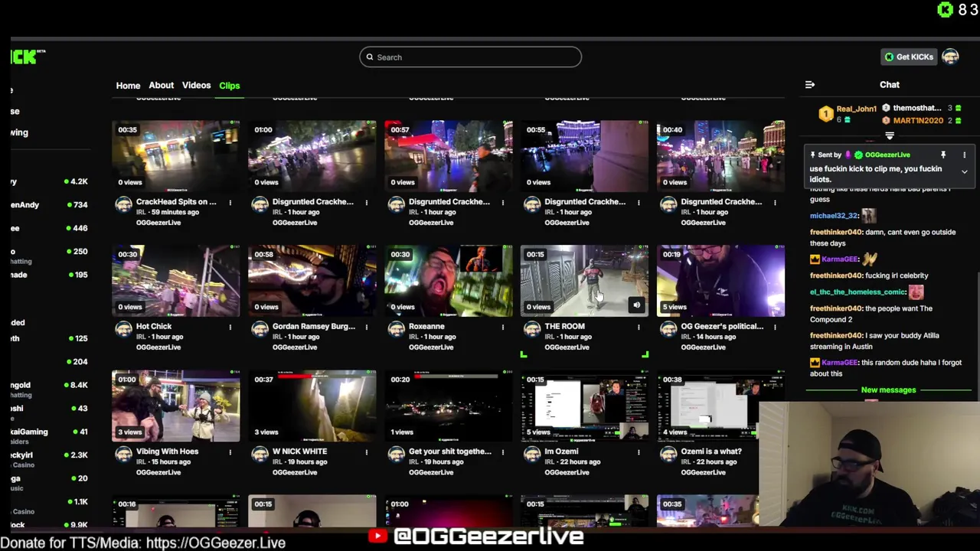Unmute the THE ROOM clip preview

tap(636, 305)
